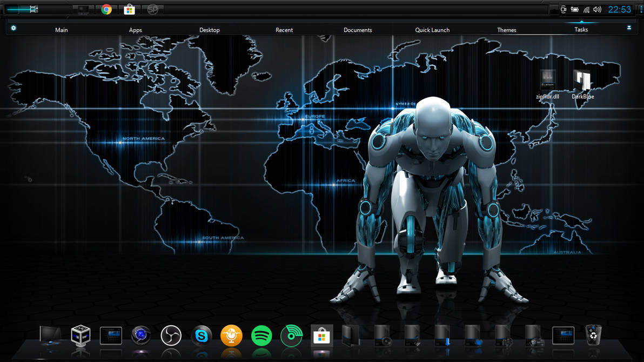Launch Spotify from the dock
The width and height of the screenshot is (644, 362).
click(261, 336)
